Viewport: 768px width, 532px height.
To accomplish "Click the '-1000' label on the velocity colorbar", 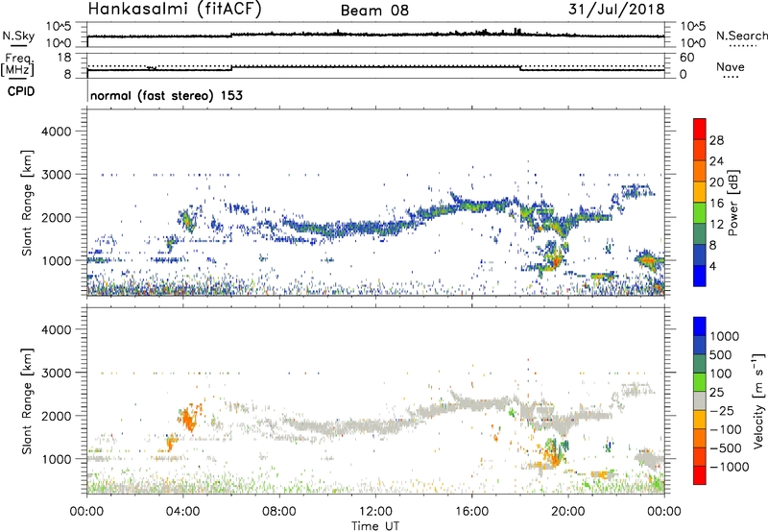I will (x=730, y=467).
